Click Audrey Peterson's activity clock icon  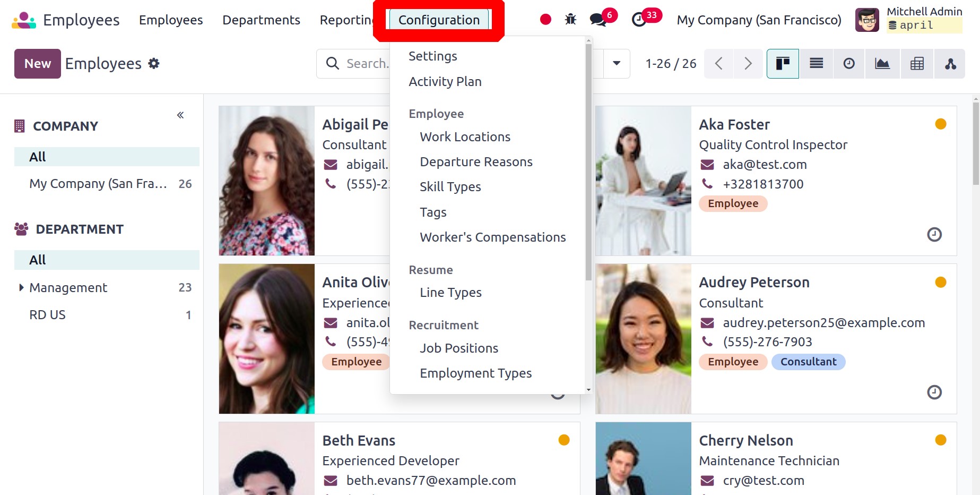pos(934,392)
